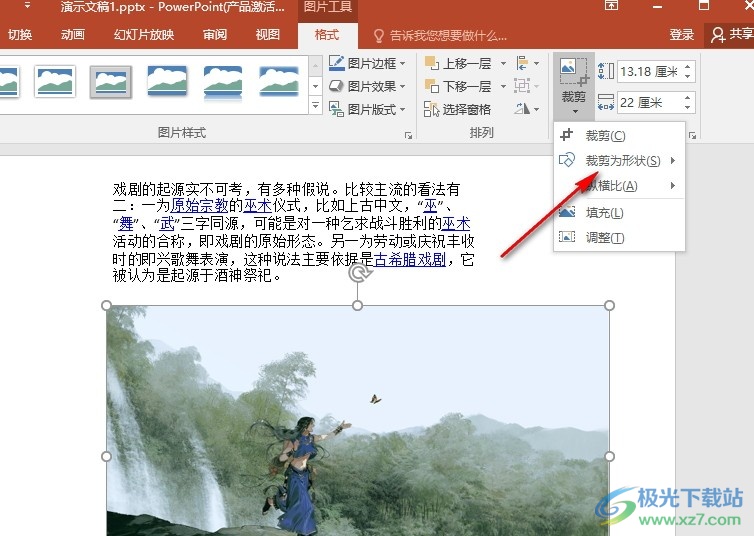Click the shape icon beside 裁剪为形状(S)
This screenshot has width=754, height=536.
click(x=567, y=160)
